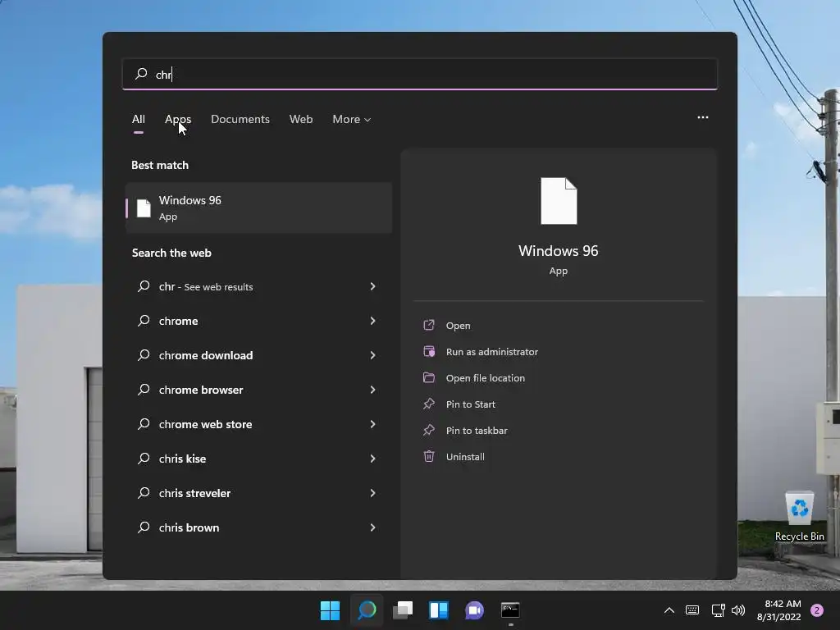This screenshot has width=840, height=630.
Task: Click the magnifier icon in search box
Action: (141, 74)
